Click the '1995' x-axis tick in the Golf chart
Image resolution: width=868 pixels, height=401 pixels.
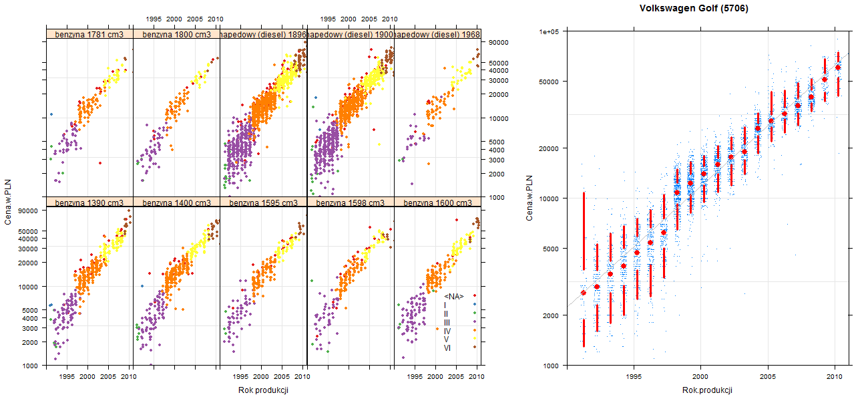(x=634, y=378)
